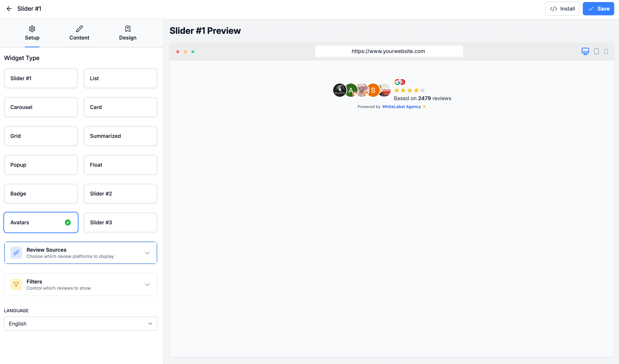Select the Avatars widget type
The image size is (619, 364).
(x=41, y=222)
